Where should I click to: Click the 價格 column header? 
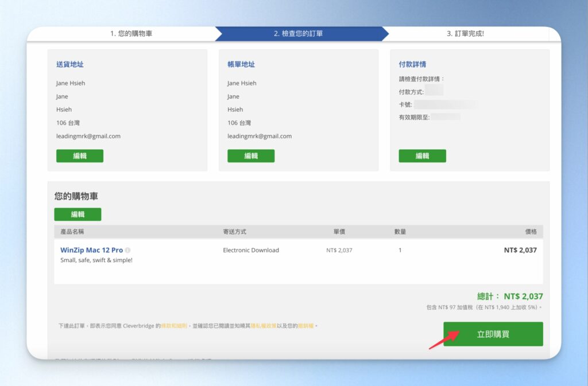[x=531, y=232]
